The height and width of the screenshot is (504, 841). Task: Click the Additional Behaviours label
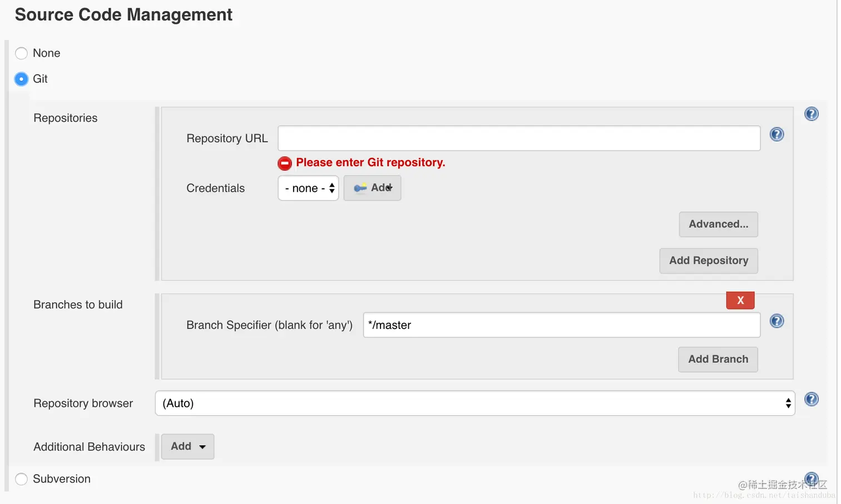click(x=89, y=447)
